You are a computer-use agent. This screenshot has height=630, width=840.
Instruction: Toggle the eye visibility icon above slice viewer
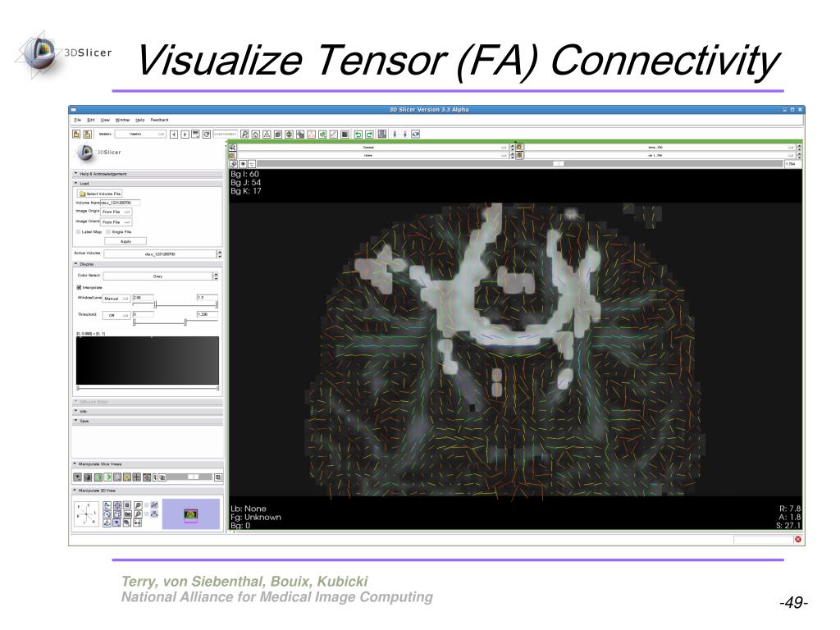tap(243, 164)
